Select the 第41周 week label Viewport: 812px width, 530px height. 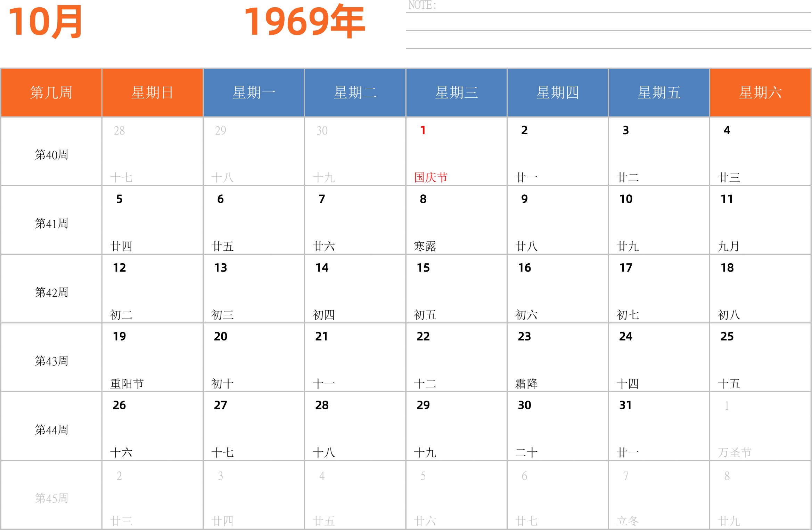[x=51, y=224]
